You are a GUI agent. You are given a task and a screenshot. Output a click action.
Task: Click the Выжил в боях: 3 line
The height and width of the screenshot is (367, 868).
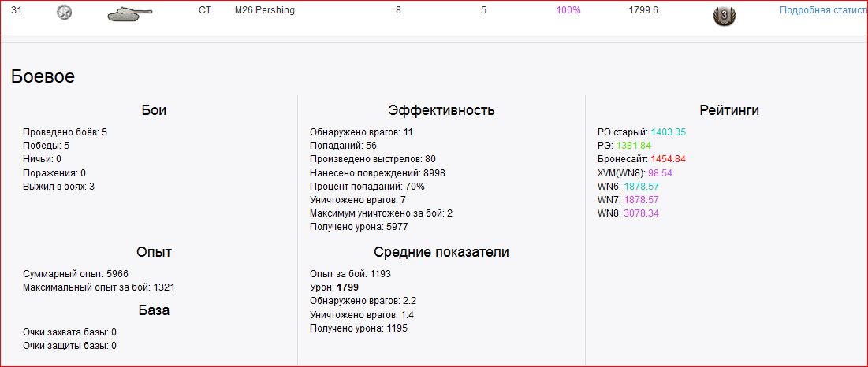[58, 187]
